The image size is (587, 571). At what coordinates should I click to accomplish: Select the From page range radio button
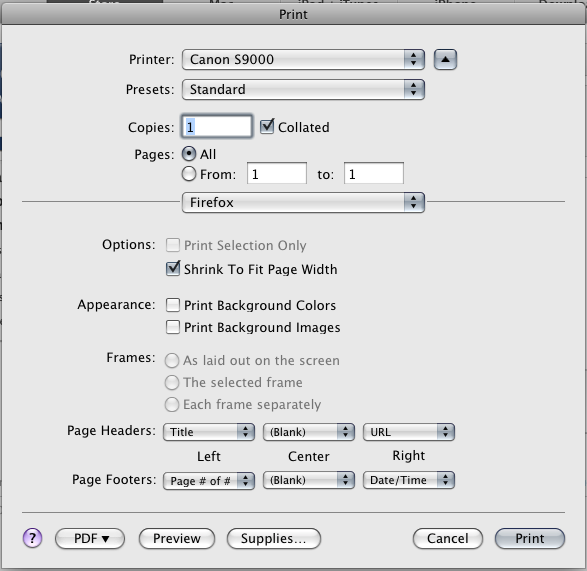(x=189, y=174)
